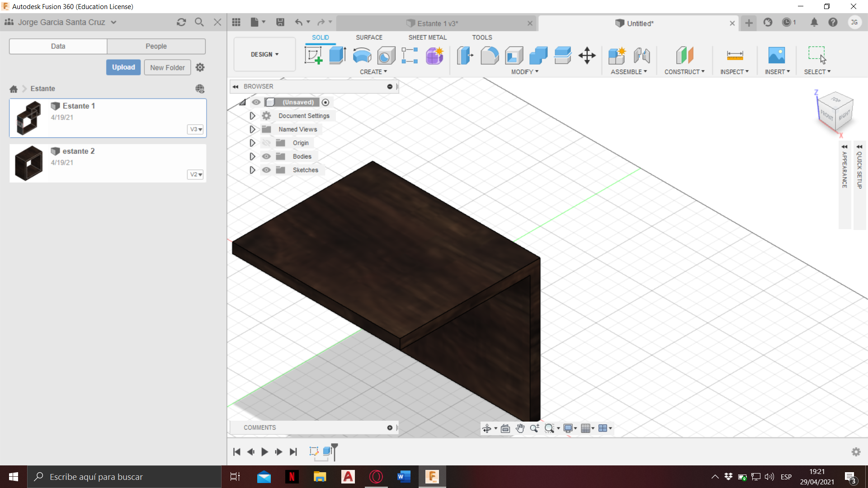868x488 pixels.
Task: Expand the Origin node
Action: point(252,143)
